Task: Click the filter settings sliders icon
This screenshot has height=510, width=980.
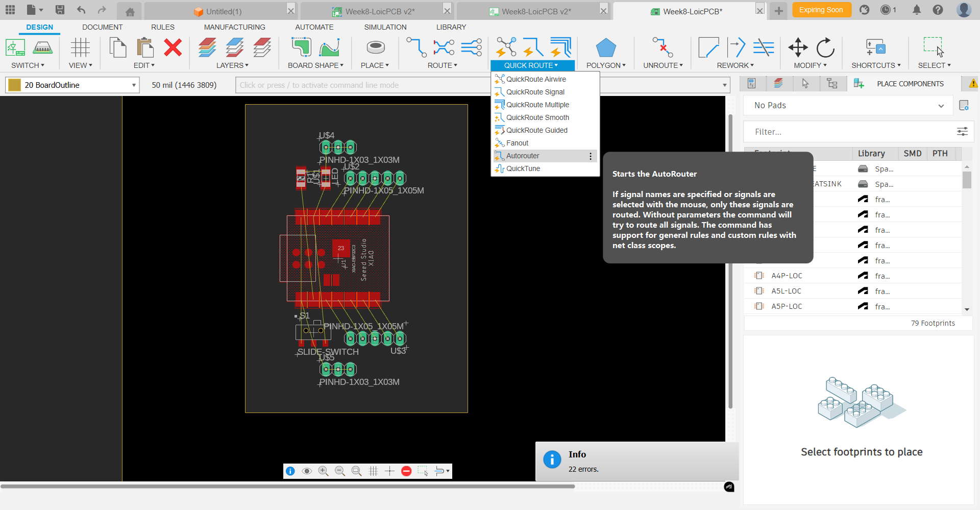Action: pyautogui.click(x=962, y=132)
